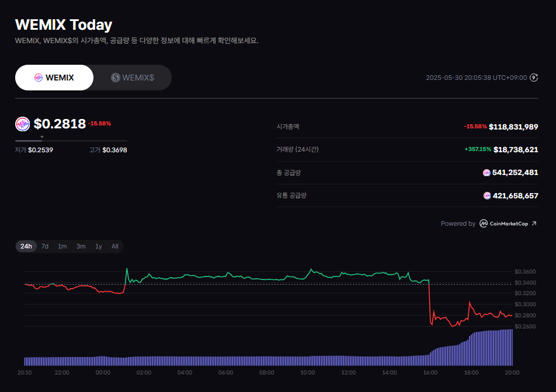Click the current price $0.2818

coord(60,124)
